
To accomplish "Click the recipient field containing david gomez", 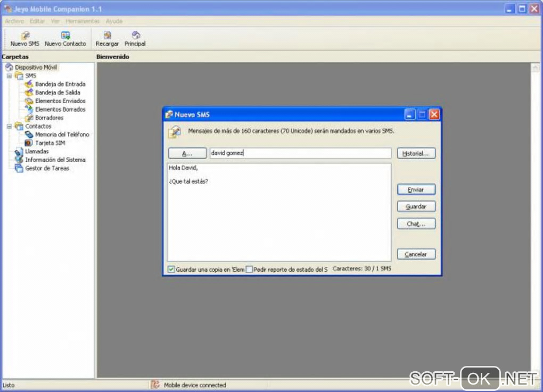I will (301, 153).
